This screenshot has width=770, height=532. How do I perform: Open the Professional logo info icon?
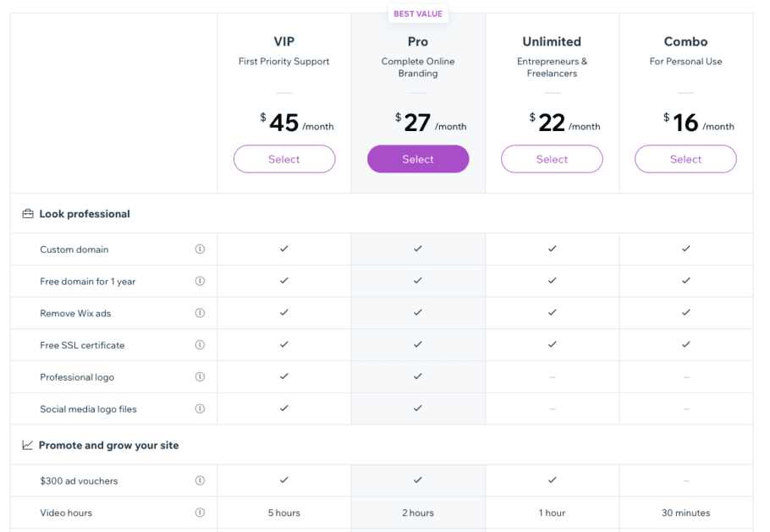click(201, 377)
